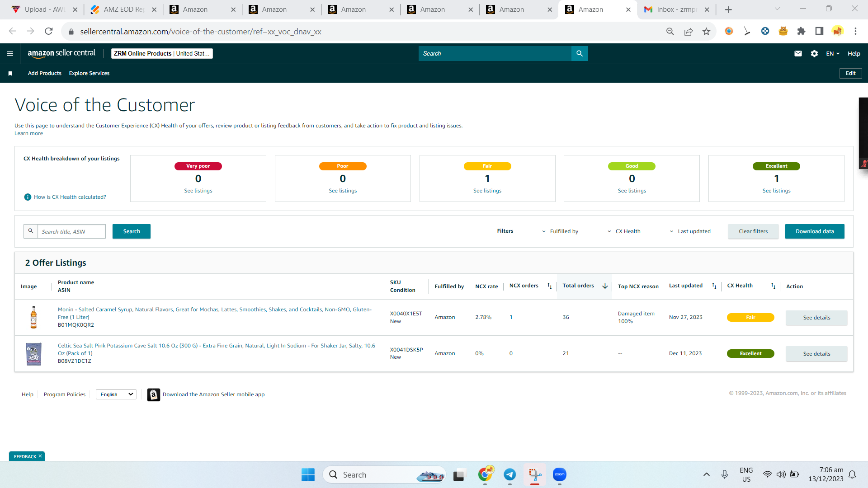
Task: See listings under Fair
Action: pyautogui.click(x=487, y=191)
